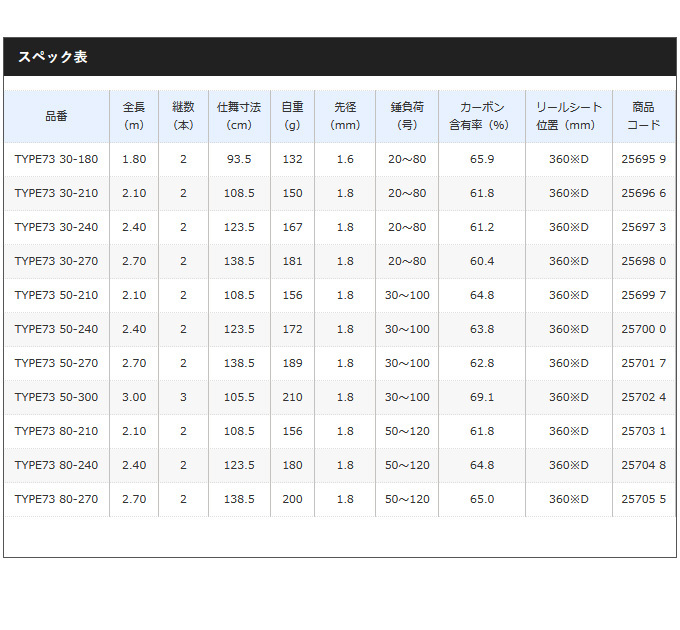Select the 自重 (g) column header
Screen dimensions: 680x630
[x=292, y=116]
